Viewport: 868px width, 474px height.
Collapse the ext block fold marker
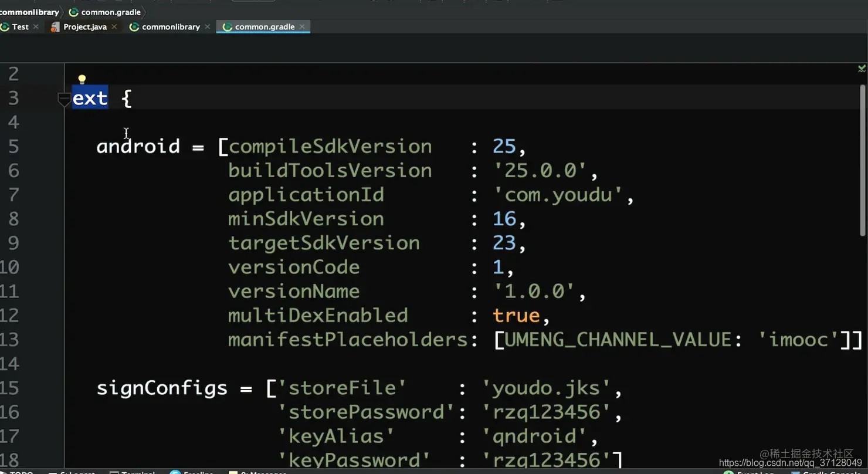tap(64, 100)
